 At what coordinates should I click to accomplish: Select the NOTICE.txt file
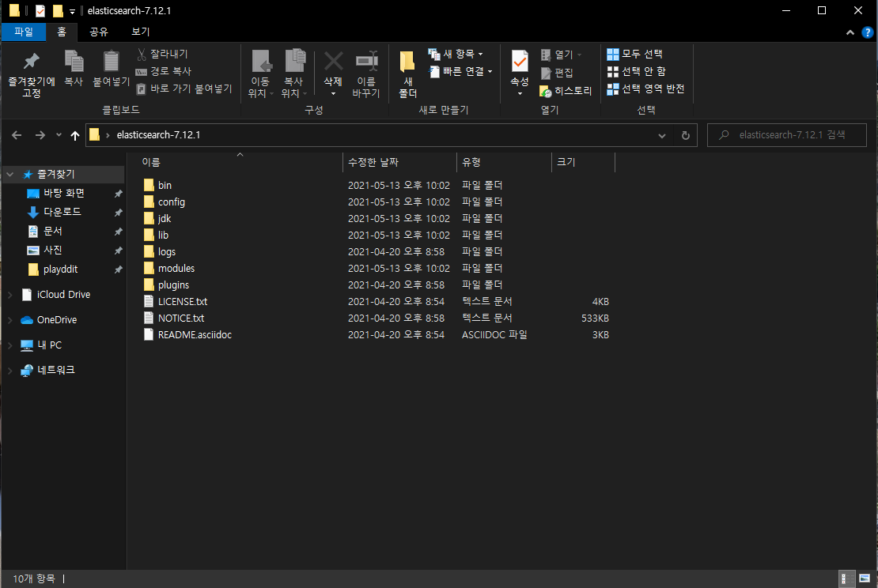[x=181, y=318]
